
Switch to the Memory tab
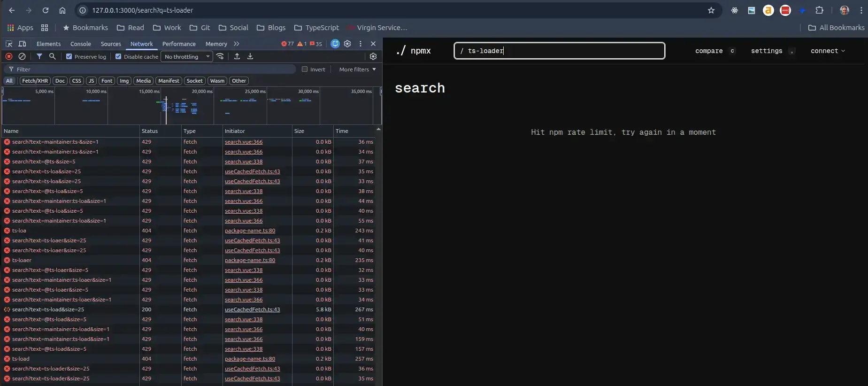[x=216, y=44]
